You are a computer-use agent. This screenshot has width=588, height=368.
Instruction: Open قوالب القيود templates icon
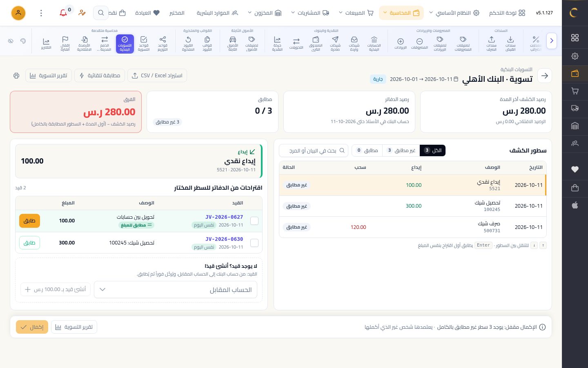pos(207,44)
